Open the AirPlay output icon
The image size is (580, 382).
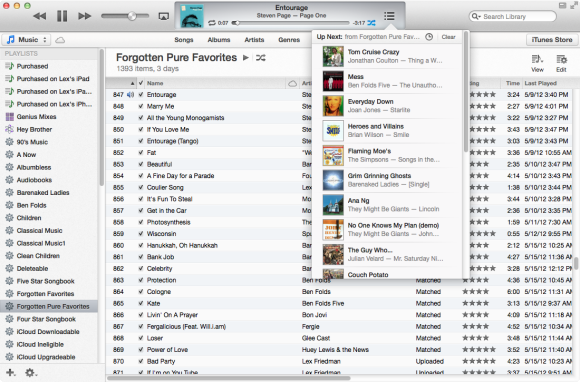click(x=163, y=16)
